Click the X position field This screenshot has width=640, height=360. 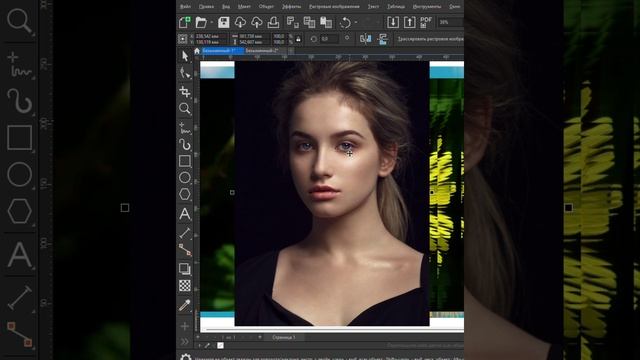point(212,36)
